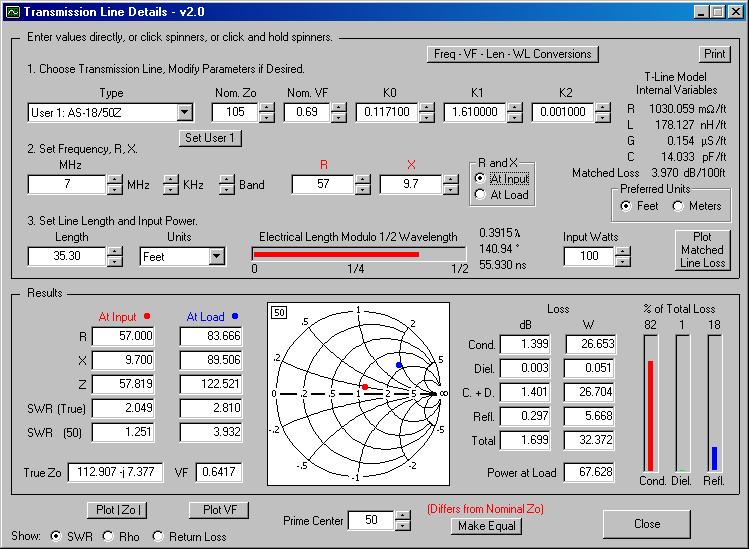
Task: Click the MHz frequency spinner
Action: pos(114,184)
